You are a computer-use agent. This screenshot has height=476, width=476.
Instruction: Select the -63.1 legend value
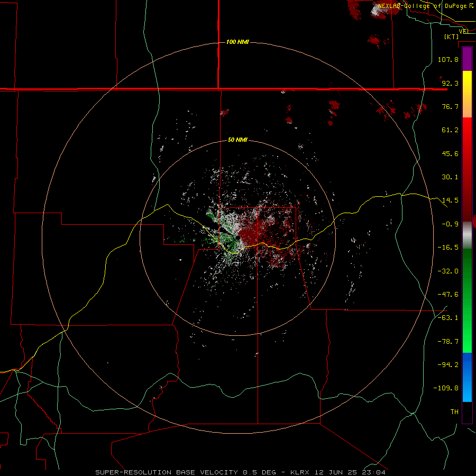coord(448,318)
